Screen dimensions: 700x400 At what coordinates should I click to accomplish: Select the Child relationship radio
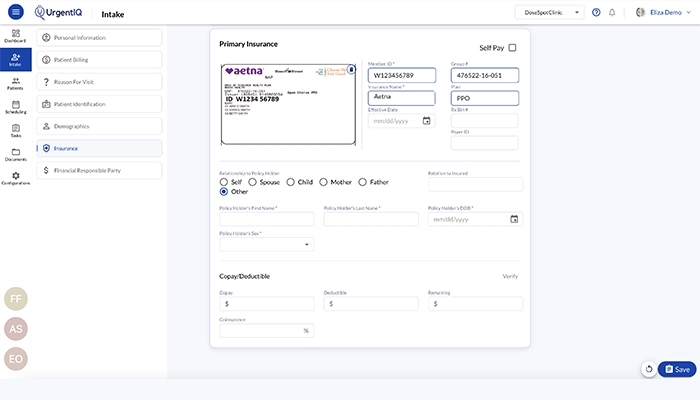290,182
